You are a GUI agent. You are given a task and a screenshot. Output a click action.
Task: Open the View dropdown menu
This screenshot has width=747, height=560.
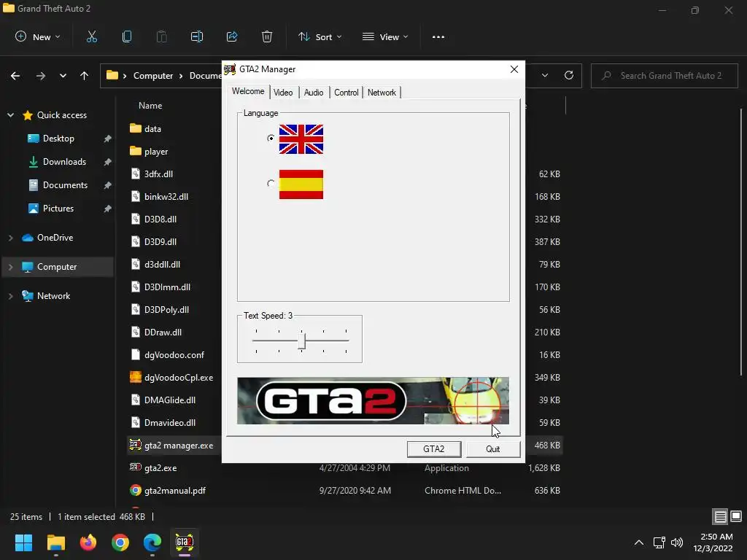click(x=385, y=36)
